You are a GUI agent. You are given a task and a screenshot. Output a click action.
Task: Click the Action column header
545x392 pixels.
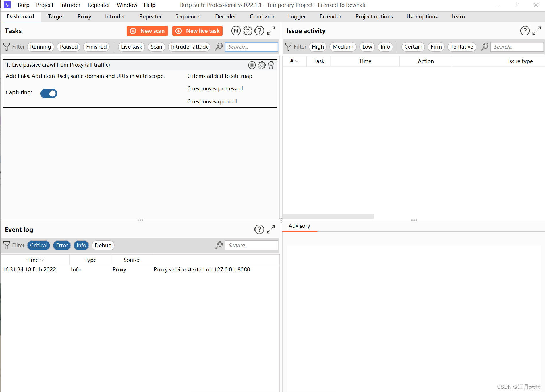[426, 61]
